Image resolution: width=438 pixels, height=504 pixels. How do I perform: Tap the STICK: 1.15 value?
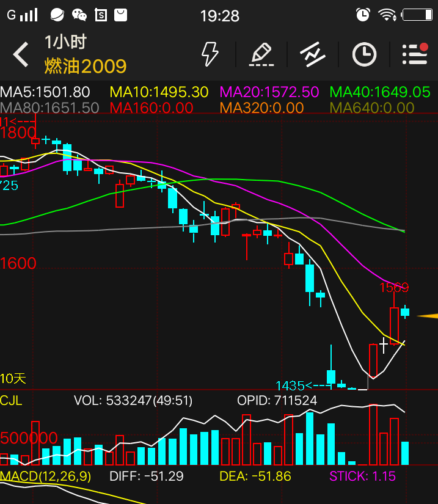362,476
